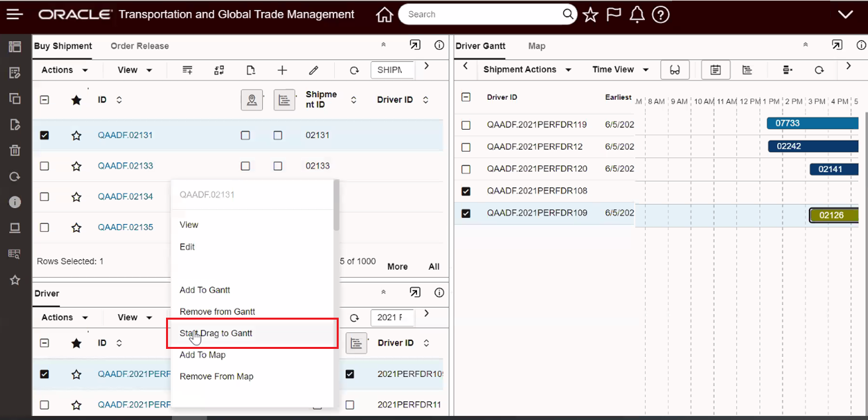Open the Actions dropdown in the Driver panel
The height and width of the screenshot is (420, 868).
64,317
